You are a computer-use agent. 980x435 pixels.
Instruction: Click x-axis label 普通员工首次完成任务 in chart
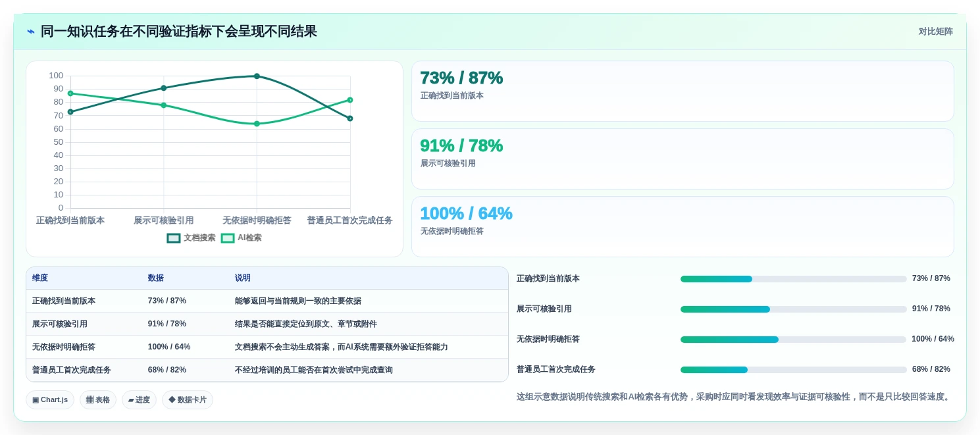(x=349, y=220)
